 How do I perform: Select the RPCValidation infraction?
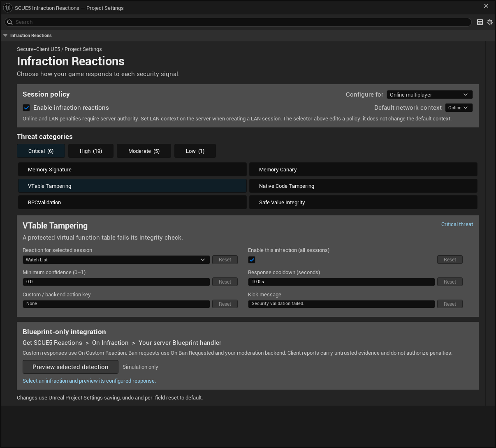point(132,202)
